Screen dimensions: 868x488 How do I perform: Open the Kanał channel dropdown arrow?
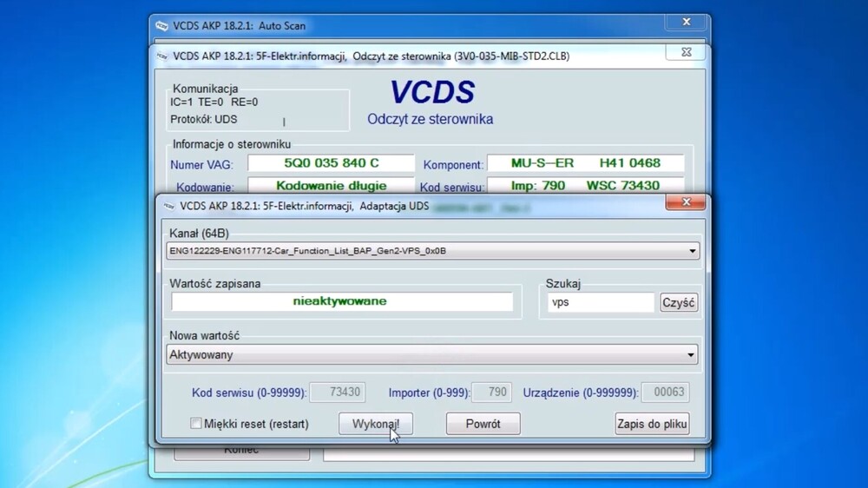tap(691, 252)
